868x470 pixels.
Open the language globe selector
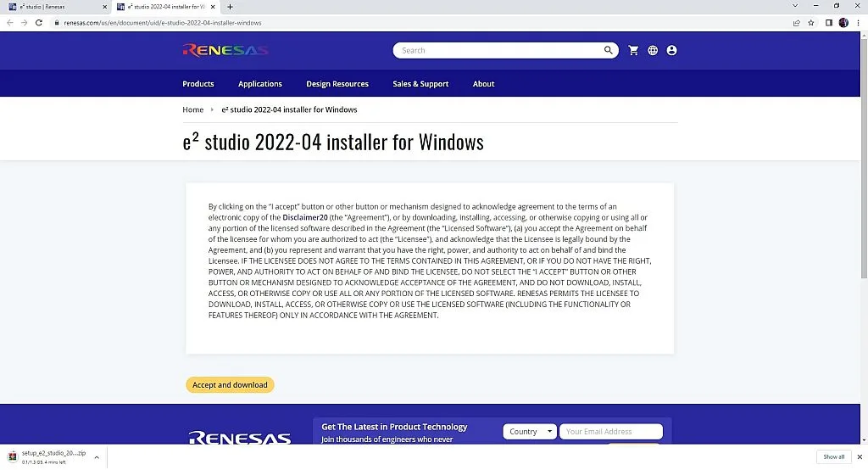tap(653, 50)
